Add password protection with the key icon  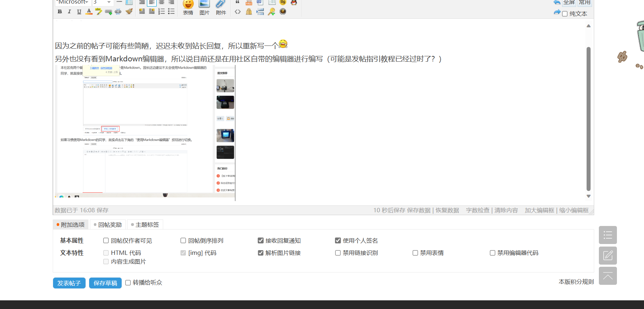click(x=271, y=12)
